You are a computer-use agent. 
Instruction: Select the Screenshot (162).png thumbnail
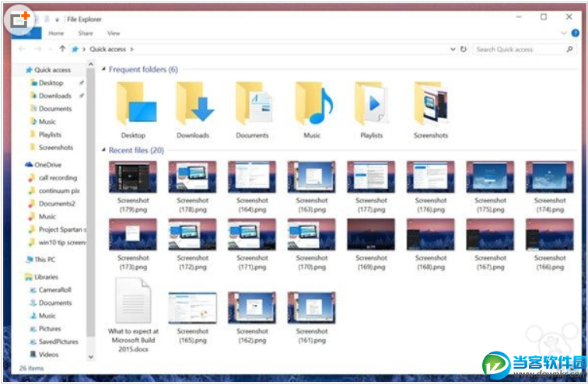coord(252,308)
